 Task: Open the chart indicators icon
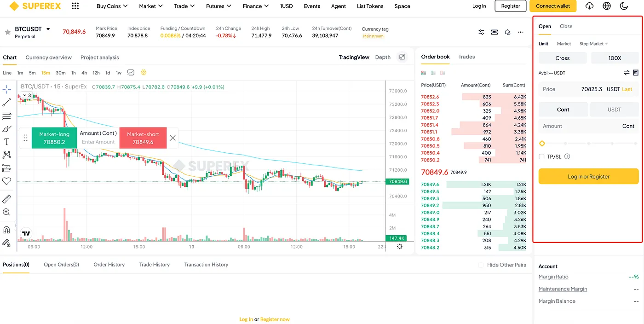tap(131, 73)
